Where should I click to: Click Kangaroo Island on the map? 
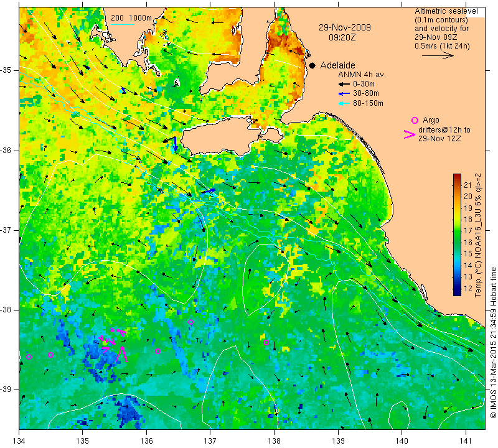(219, 135)
